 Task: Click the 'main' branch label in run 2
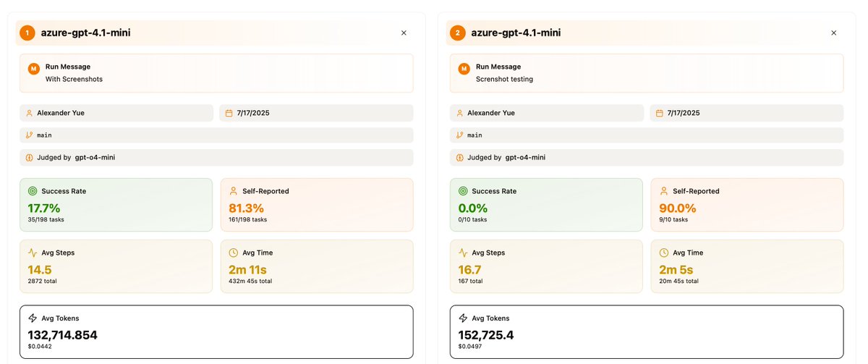tap(475, 135)
